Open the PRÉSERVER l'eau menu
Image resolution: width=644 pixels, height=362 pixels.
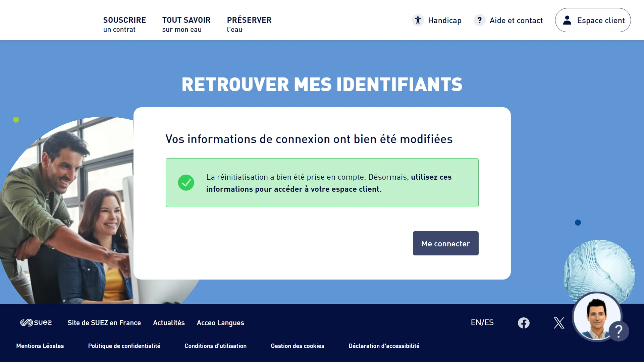pyautogui.click(x=249, y=24)
